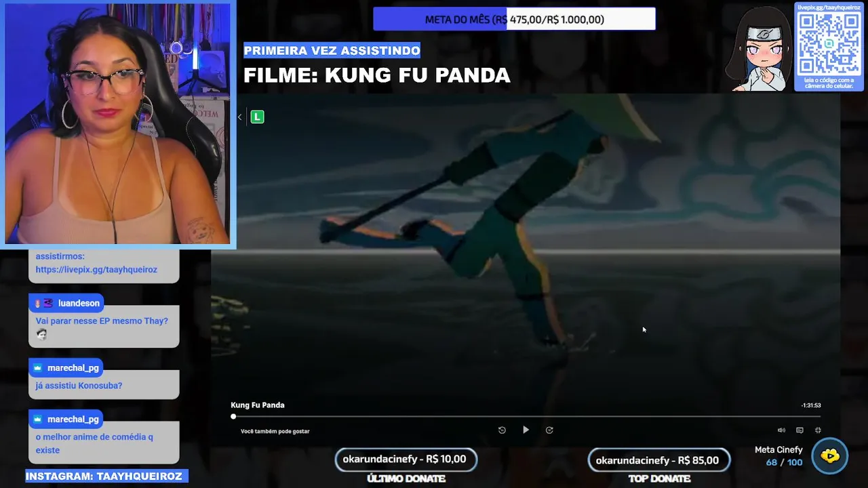Image resolution: width=868 pixels, height=488 pixels.
Task: Open the subtitles and audio menu icon
Action: tap(800, 430)
